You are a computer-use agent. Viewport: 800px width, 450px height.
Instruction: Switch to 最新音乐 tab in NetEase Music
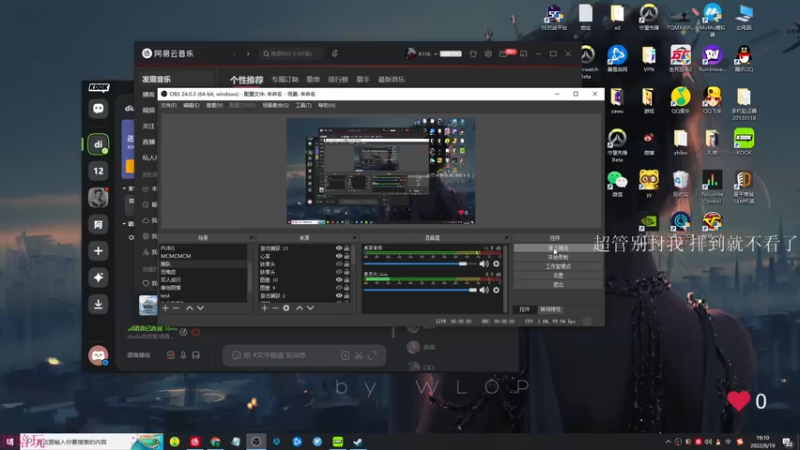click(391, 80)
